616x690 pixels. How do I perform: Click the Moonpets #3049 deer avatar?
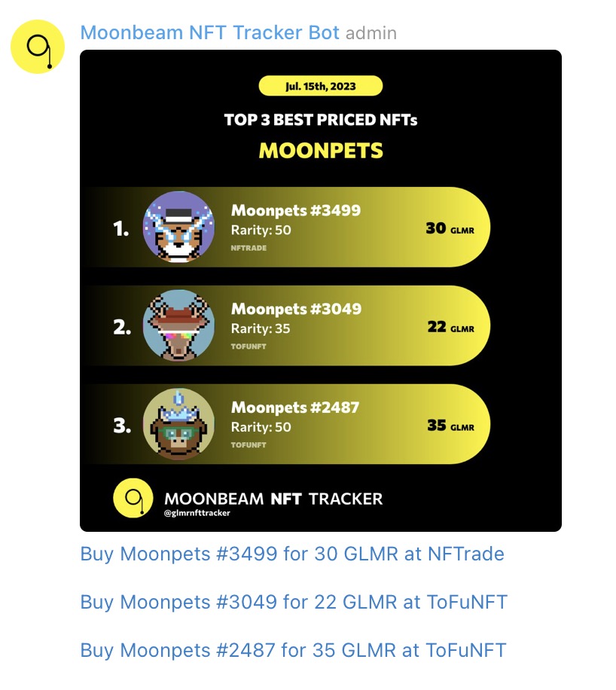point(178,325)
